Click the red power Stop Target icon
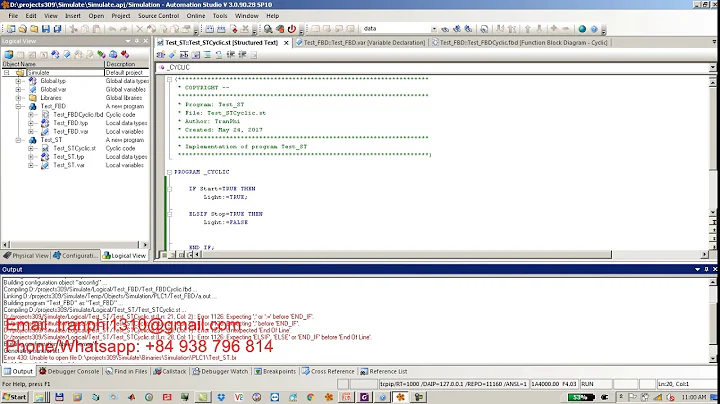The width and height of the screenshot is (720, 404). tap(292, 29)
